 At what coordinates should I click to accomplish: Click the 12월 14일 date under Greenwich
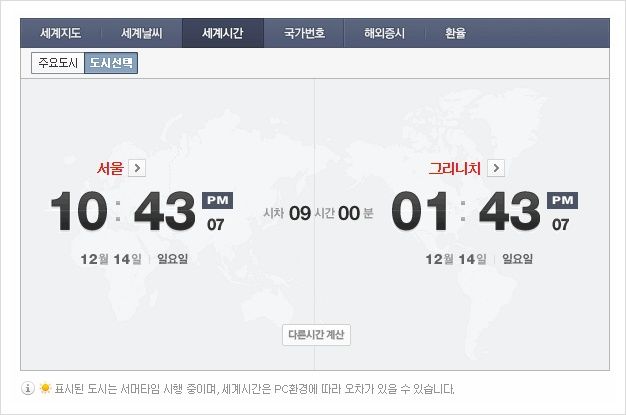tap(456, 259)
